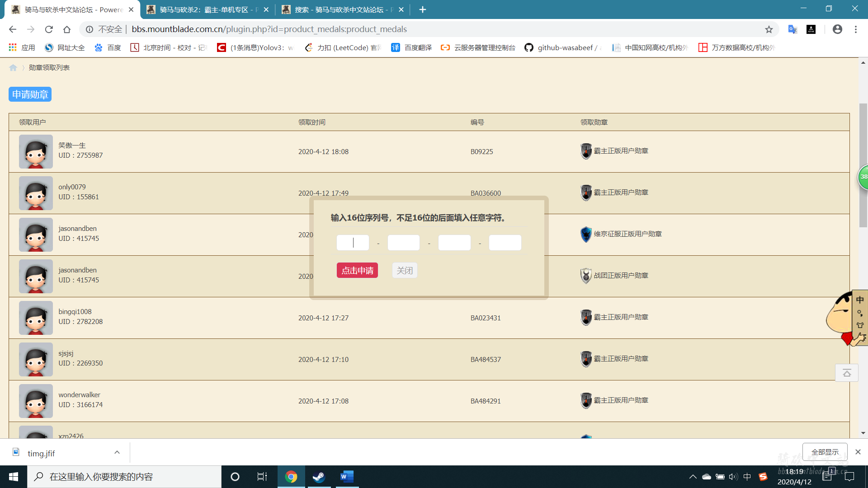Go to forum home via breadcrumb house icon
This screenshot has width=868, height=488.
pyautogui.click(x=13, y=68)
